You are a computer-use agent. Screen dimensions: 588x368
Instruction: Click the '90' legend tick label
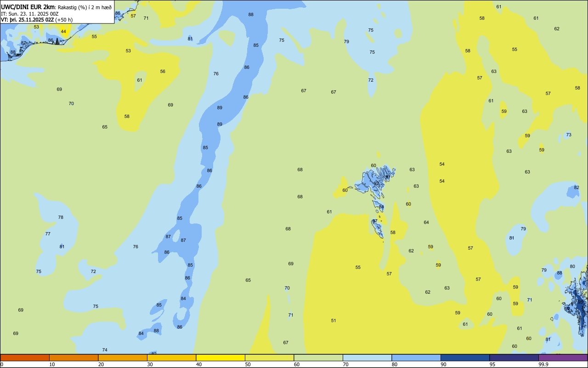[443, 364]
